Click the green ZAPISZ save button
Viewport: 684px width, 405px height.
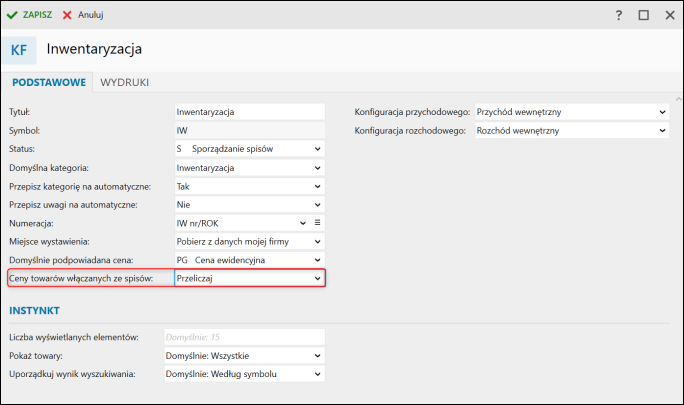click(30, 15)
